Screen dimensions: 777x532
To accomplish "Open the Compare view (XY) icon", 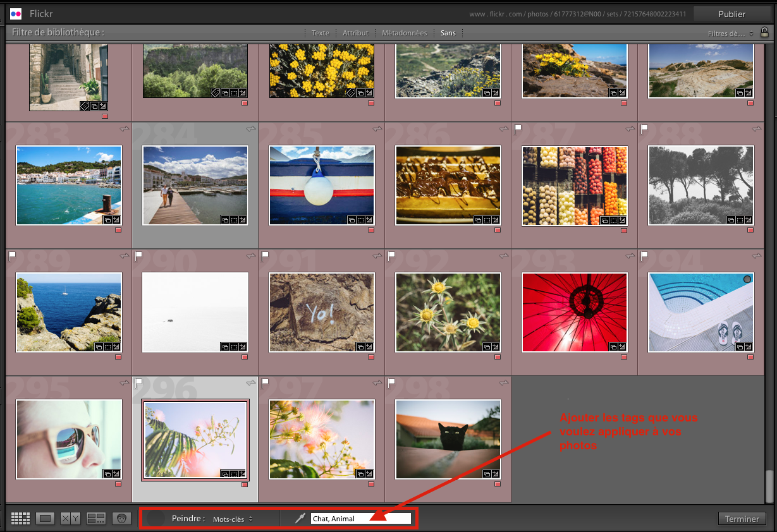I will click(70, 518).
